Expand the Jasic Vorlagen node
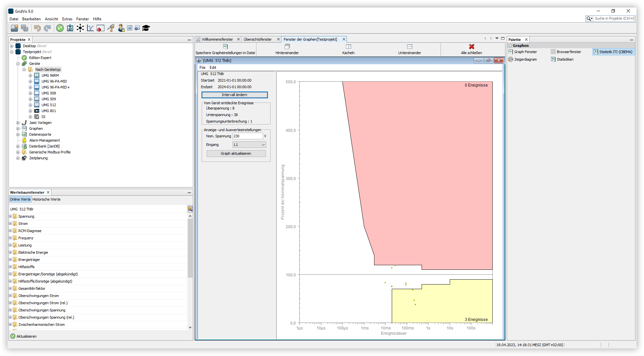 tap(18, 123)
